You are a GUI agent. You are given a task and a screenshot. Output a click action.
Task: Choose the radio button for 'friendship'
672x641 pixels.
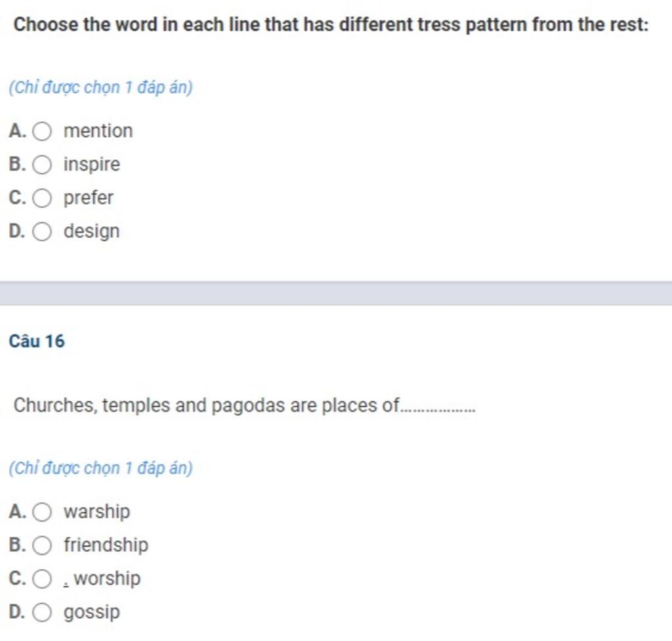click(42, 545)
